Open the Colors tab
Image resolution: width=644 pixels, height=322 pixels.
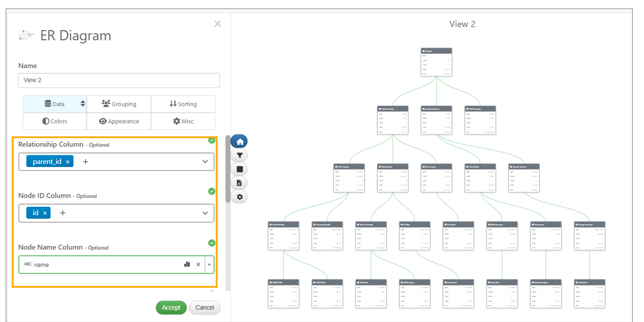coord(55,121)
